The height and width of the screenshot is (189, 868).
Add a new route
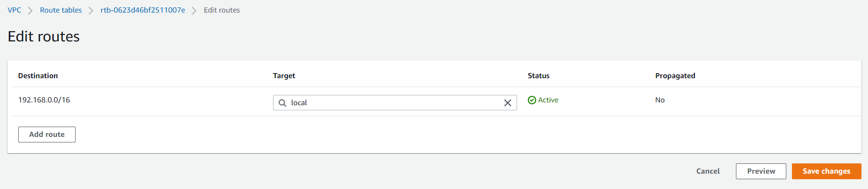pyautogui.click(x=47, y=135)
